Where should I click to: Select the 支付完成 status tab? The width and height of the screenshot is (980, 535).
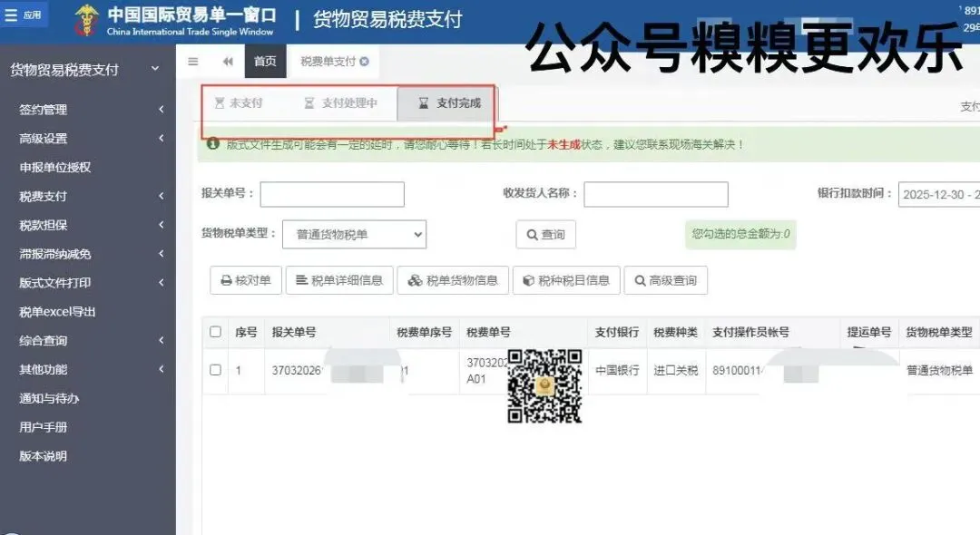[449, 103]
